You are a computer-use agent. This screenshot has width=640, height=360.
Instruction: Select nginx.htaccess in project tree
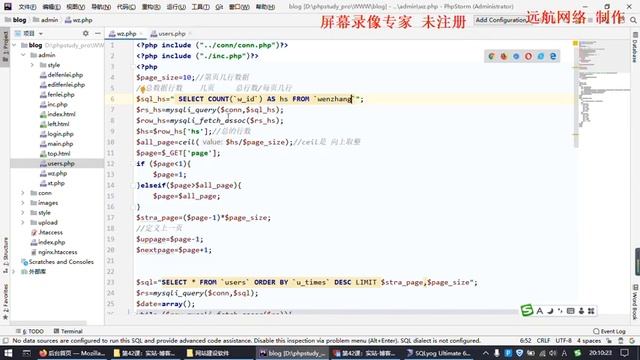coord(57,252)
